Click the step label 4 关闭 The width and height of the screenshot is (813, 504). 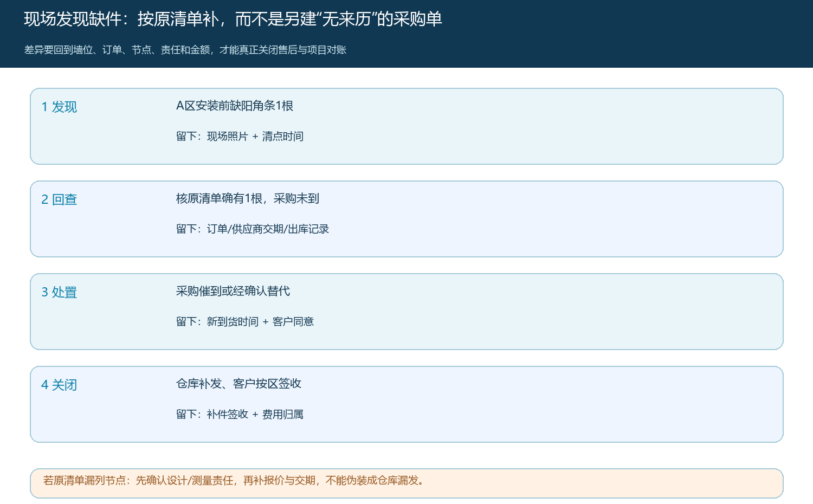pos(59,385)
